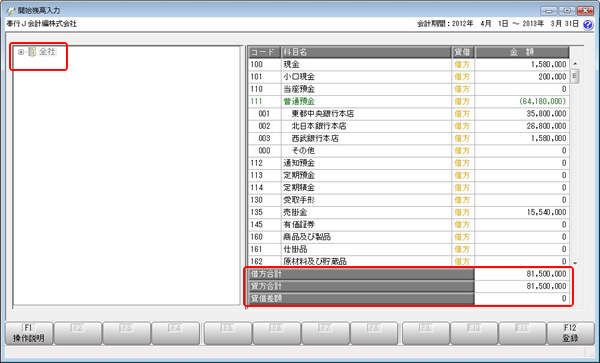Click the app icon in title bar
The width and height of the screenshot is (600, 363).
pos(11,10)
